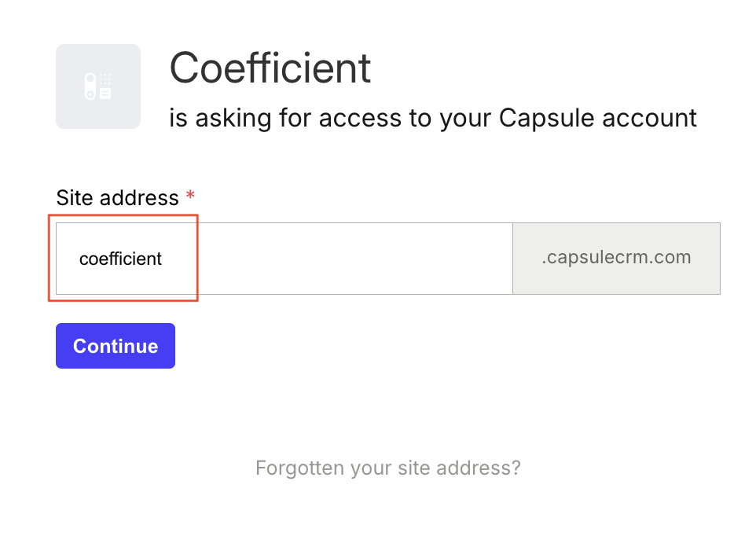Click the typed coefficient text in the field
This screenshot has height=536, width=756.
[120, 259]
